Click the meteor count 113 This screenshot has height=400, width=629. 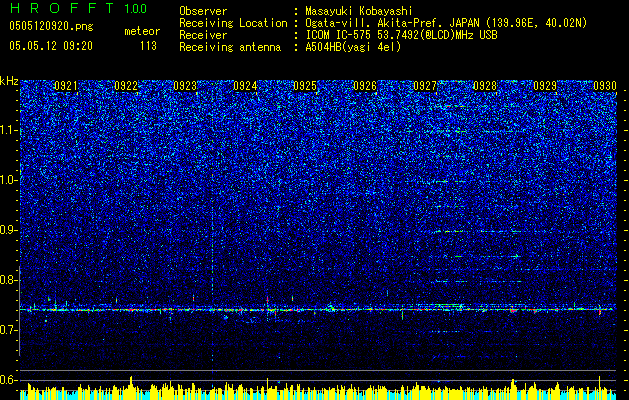point(148,46)
